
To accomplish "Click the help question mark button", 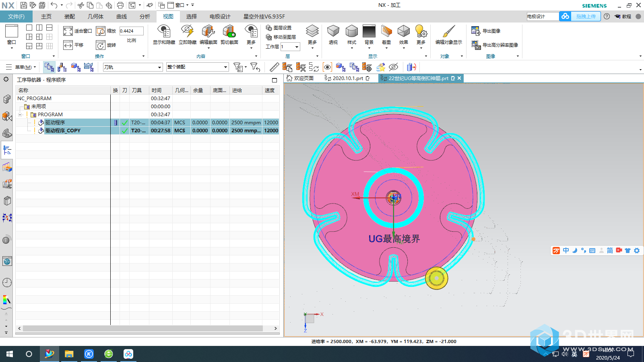I will click(x=607, y=16).
